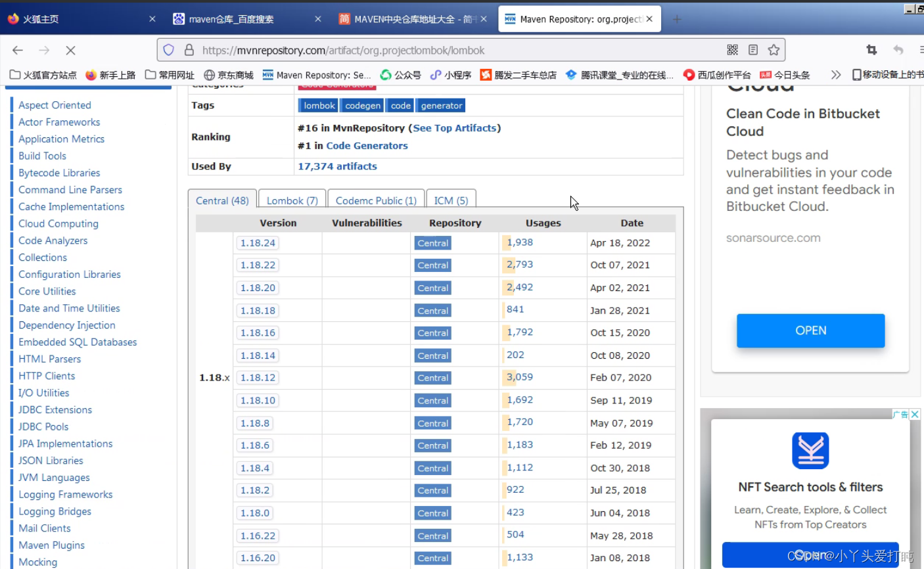Click the sonarsource.com ad link

[773, 238]
